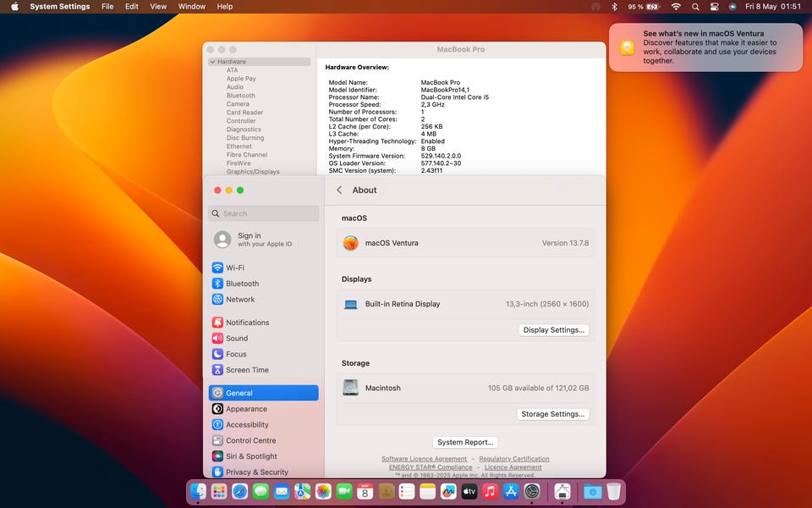Image resolution: width=812 pixels, height=508 pixels.
Task: Open the File menu
Action: 107,7
